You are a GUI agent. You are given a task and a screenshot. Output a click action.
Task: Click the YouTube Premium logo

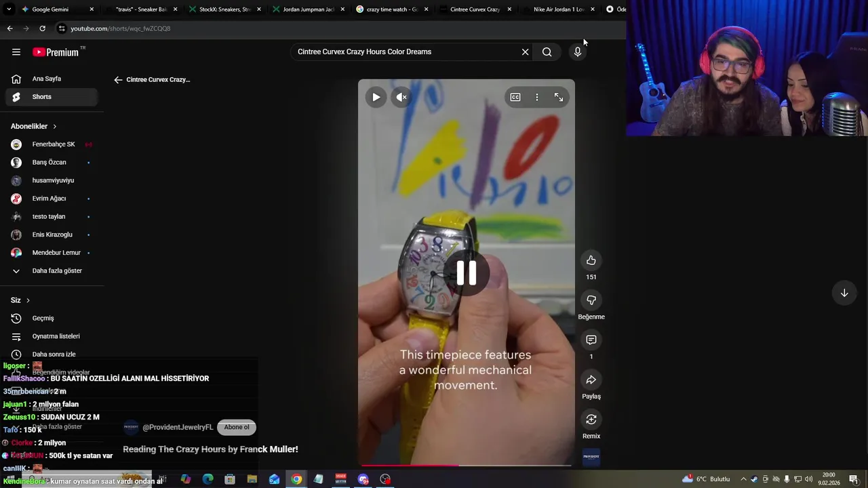click(56, 52)
